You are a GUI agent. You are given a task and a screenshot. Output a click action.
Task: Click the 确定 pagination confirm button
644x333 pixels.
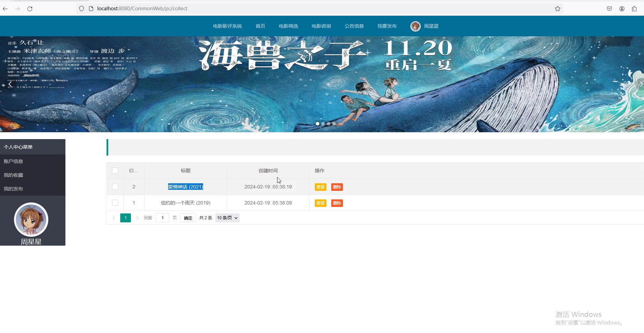(x=188, y=218)
